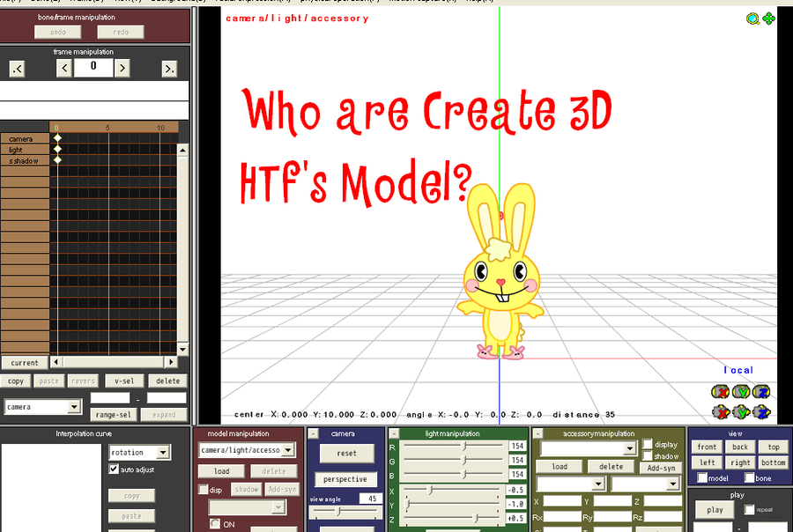Click the v-sel button
793x532 pixels.
tap(124, 381)
